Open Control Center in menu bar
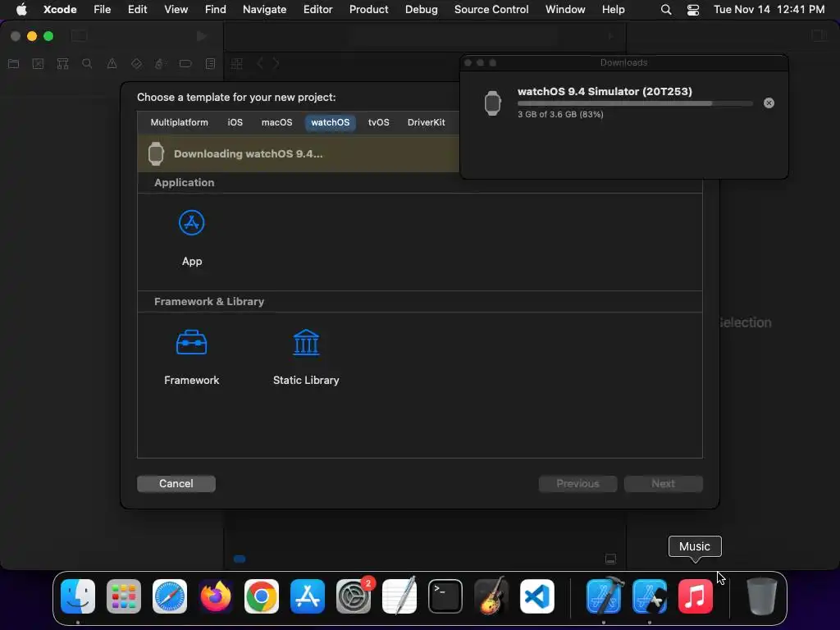Image resolution: width=840 pixels, height=630 pixels. 692,9
